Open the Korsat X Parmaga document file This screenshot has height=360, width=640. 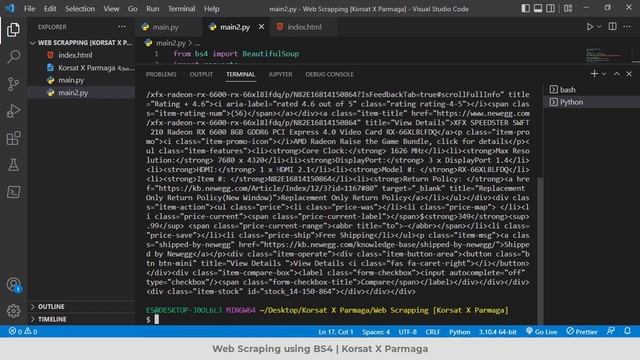(82, 68)
